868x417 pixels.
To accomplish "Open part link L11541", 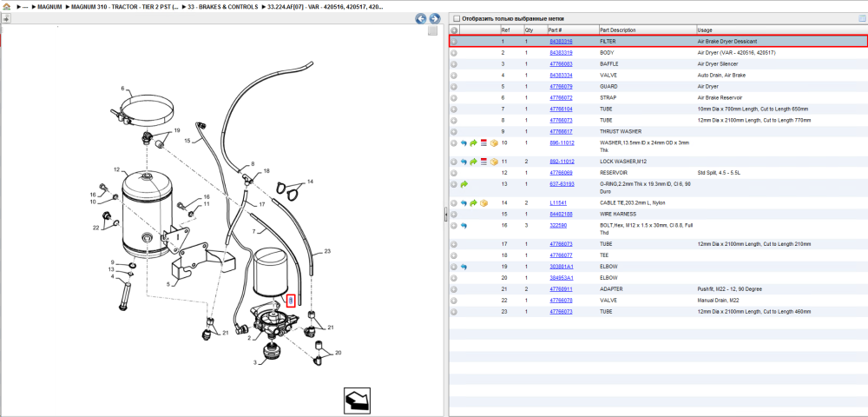I will coord(557,203).
